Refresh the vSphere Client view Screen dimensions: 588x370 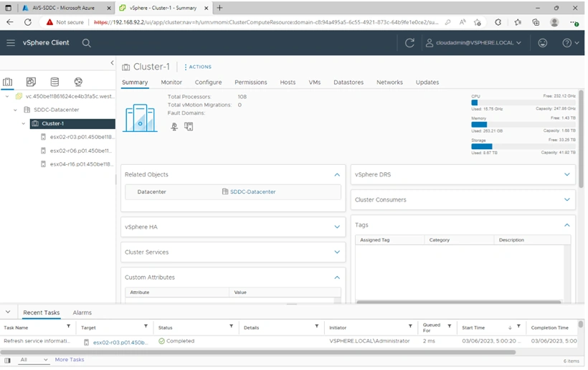pos(409,43)
